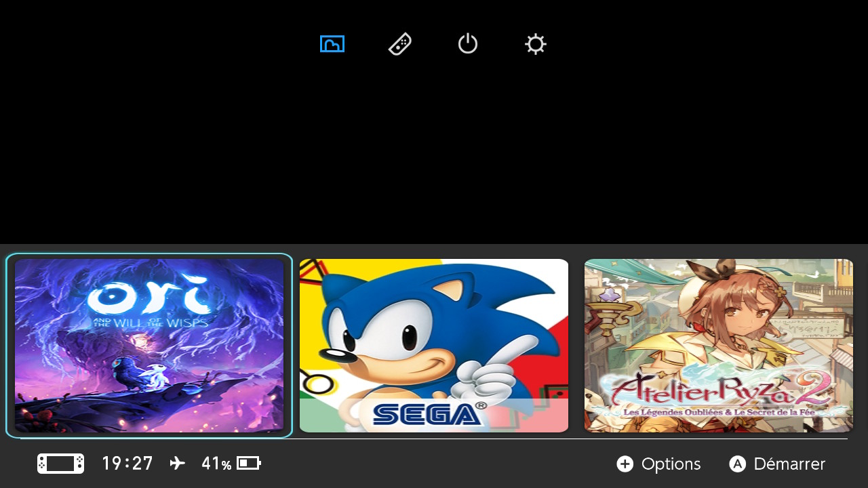Click the battery level icon
The height and width of the screenshot is (488, 868).
click(x=249, y=464)
